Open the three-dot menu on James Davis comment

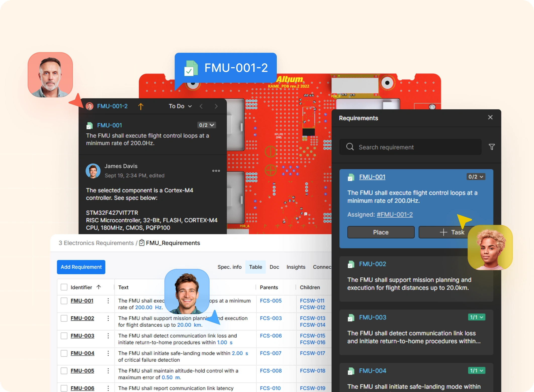[216, 171]
